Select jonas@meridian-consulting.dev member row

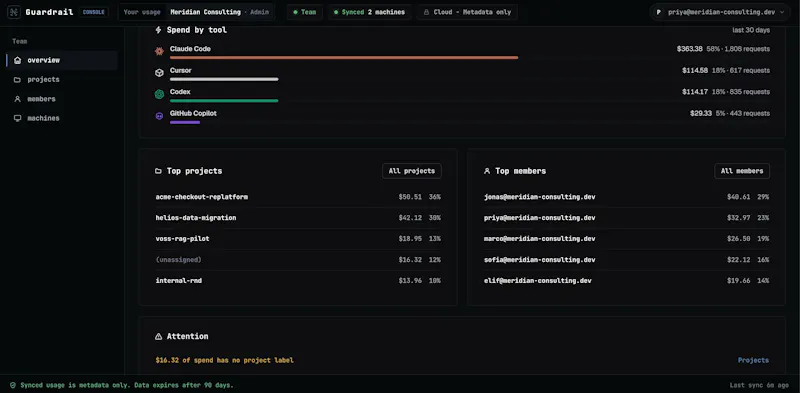click(x=627, y=197)
